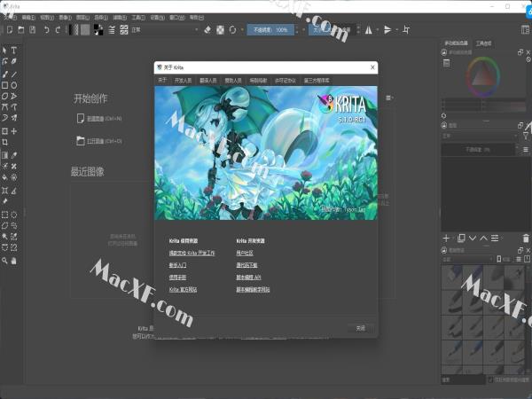Select the Elliptical Selection tool
Image resolution: width=532 pixels, height=399 pixels.
[14, 215]
